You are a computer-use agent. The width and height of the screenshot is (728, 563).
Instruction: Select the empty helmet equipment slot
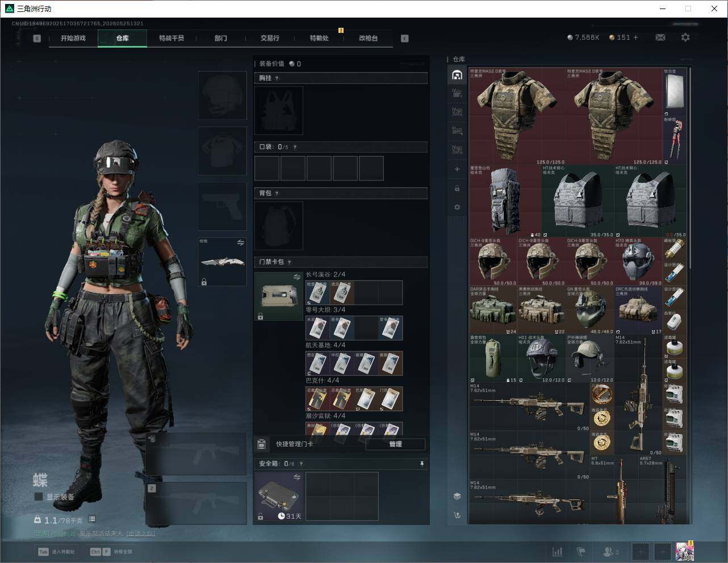point(222,95)
